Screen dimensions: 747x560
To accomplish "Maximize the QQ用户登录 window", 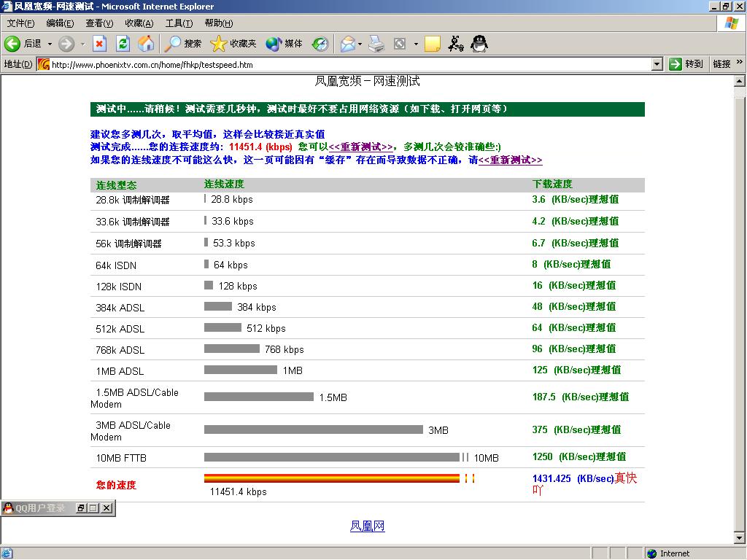I will point(93,508).
